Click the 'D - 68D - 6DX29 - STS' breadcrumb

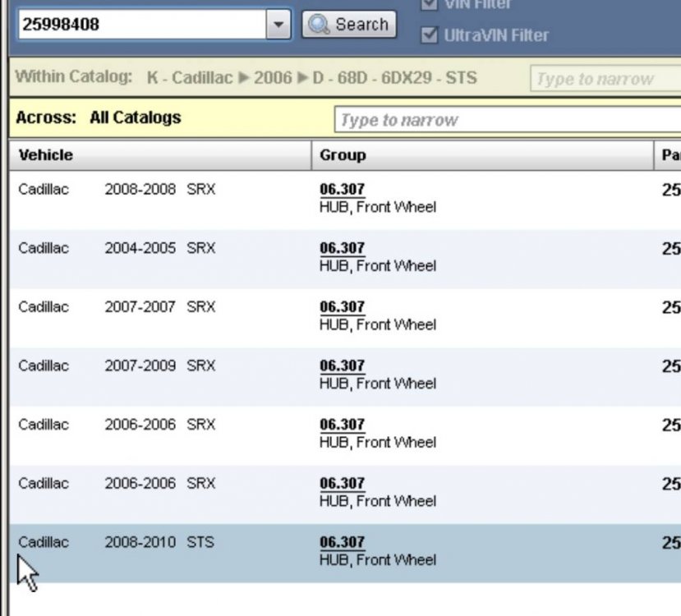(394, 79)
